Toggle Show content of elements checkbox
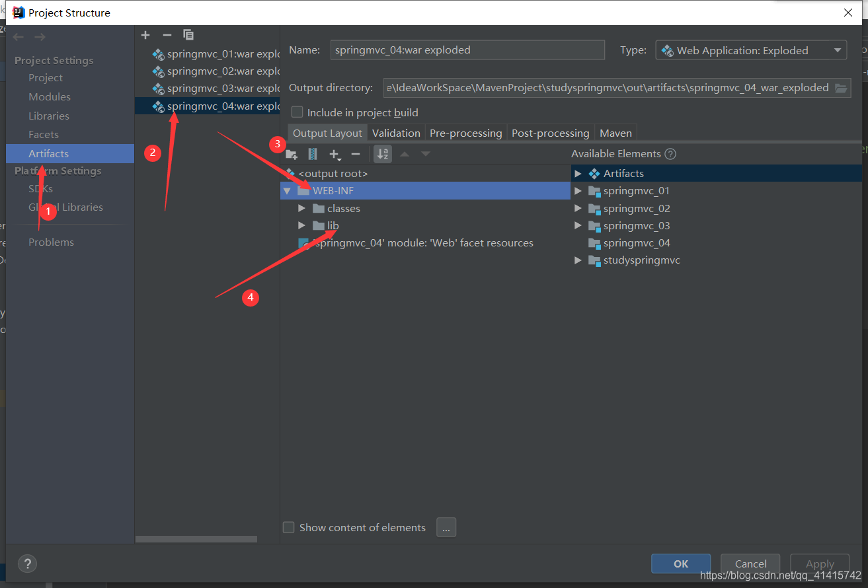Image resolution: width=868 pixels, height=588 pixels. pos(289,527)
